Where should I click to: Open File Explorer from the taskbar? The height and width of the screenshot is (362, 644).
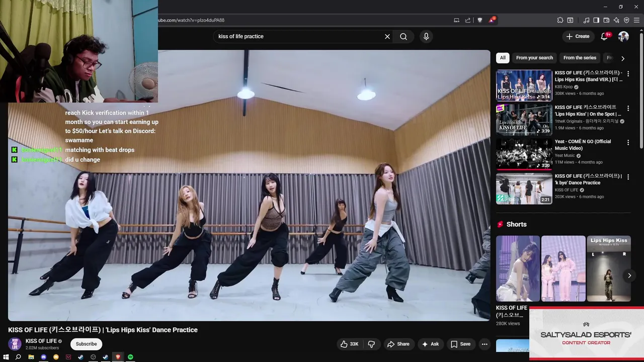point(31,357)
